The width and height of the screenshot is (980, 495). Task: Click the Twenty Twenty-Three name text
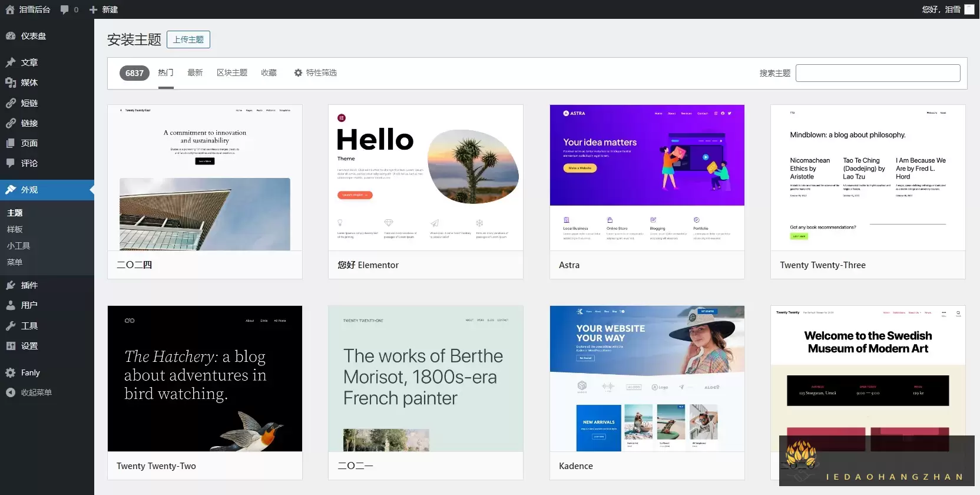tap(823, 265)
